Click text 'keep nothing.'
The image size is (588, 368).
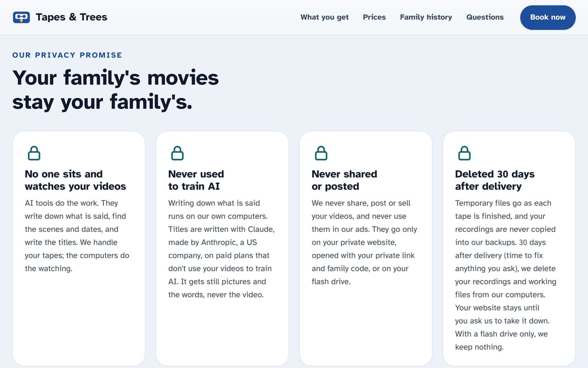pos(479,347)
